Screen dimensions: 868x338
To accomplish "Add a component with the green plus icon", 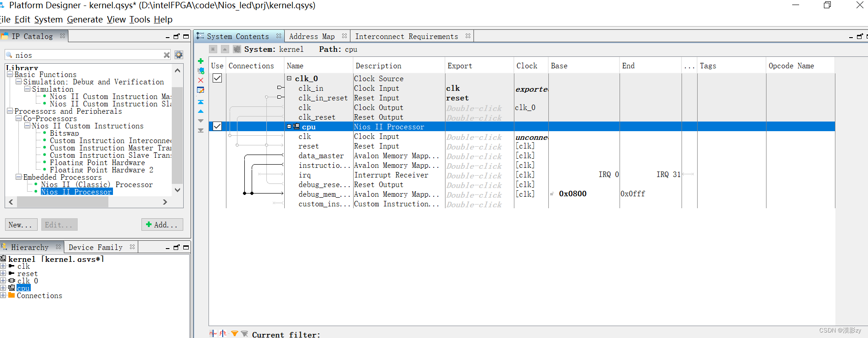I will coord(201,61).
